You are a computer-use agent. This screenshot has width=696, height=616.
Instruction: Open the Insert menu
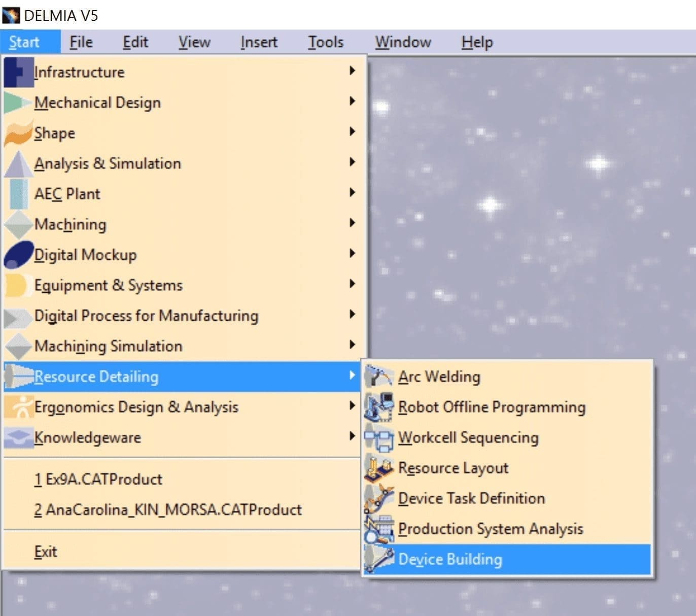click(x=259, y=42)
